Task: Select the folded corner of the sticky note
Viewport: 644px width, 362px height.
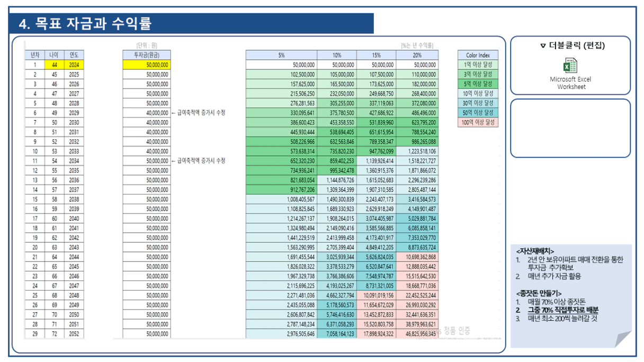Action: (x=622, y=339)
